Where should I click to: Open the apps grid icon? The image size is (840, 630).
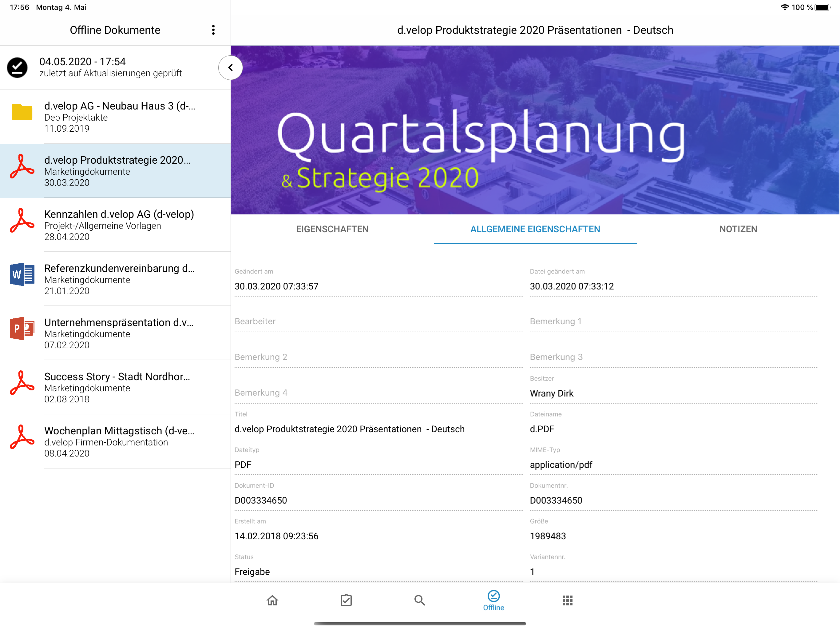[567, 600]
